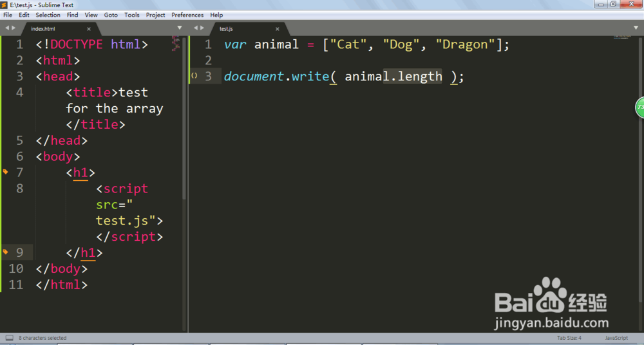Click the selected ".length" text

point(412,77)
